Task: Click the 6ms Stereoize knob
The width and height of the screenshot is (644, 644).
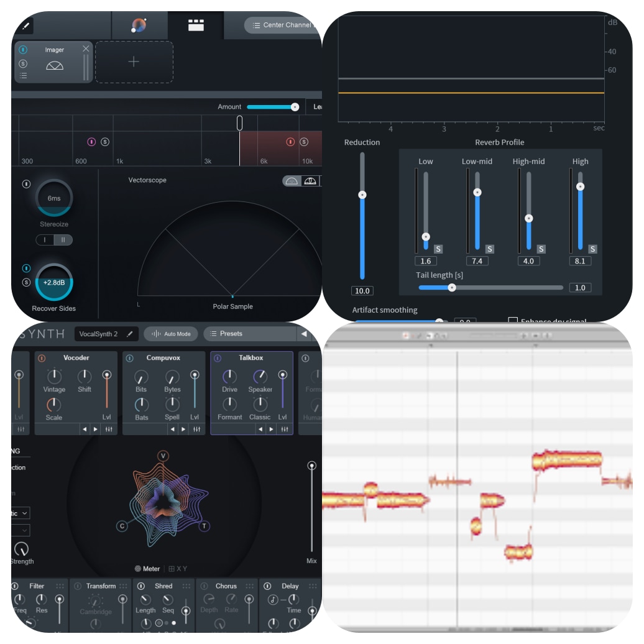Action: tap(54, 198)
